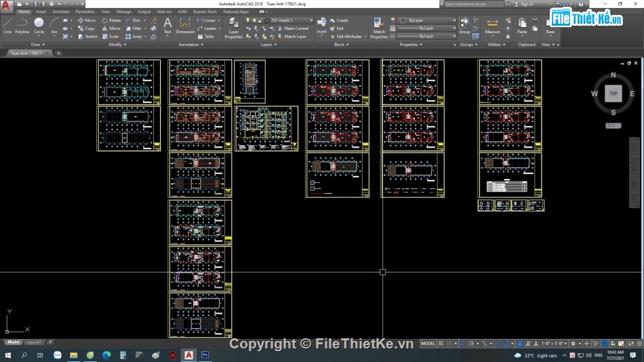Insert a Table annotation
Viewport: 644px width, 362px height.
coord(206,37)
